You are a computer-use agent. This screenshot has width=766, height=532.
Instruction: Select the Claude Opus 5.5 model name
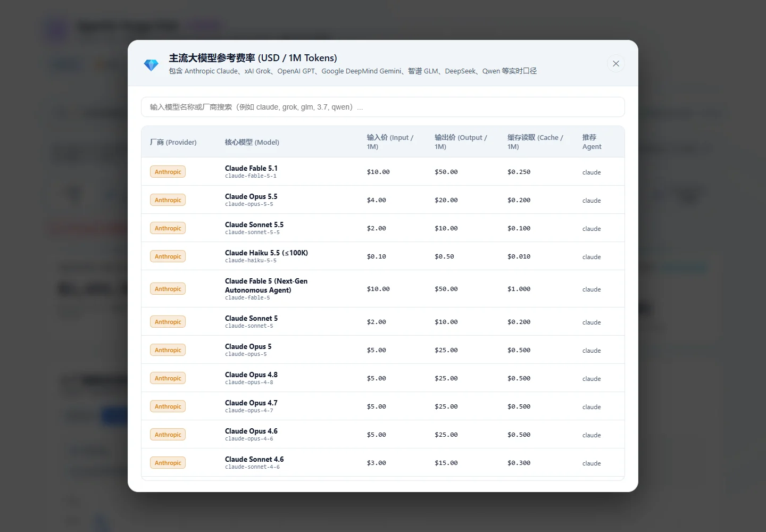click(251, 196)
